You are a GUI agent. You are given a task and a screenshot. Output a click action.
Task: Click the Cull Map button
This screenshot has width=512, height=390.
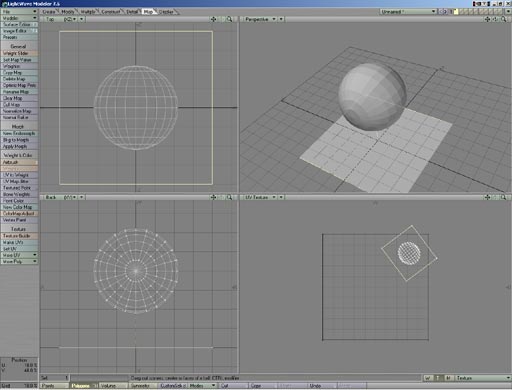click(19, 105)
